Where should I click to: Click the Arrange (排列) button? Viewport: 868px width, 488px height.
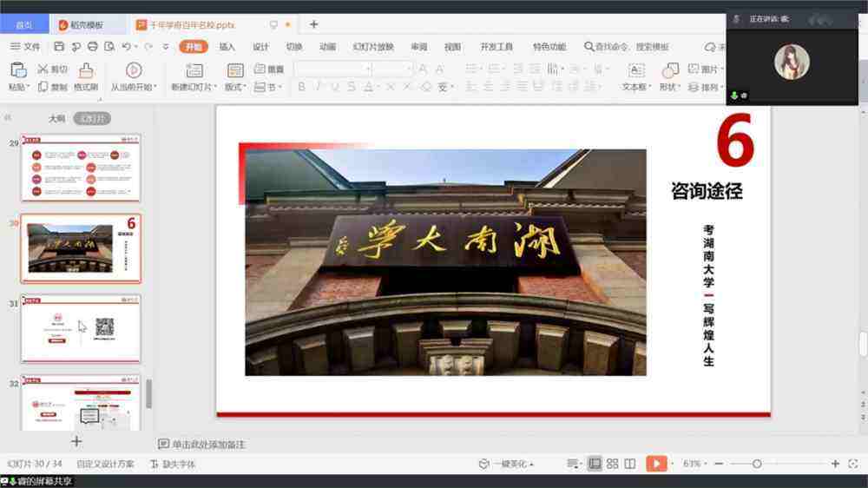click(703, 87)
